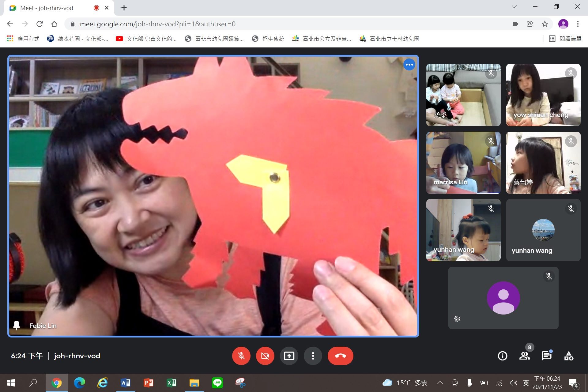The width and height of the screenshot is (588, 392).
Task: Open the 招生系統 bookmark
Action: (x=268, y=39)
